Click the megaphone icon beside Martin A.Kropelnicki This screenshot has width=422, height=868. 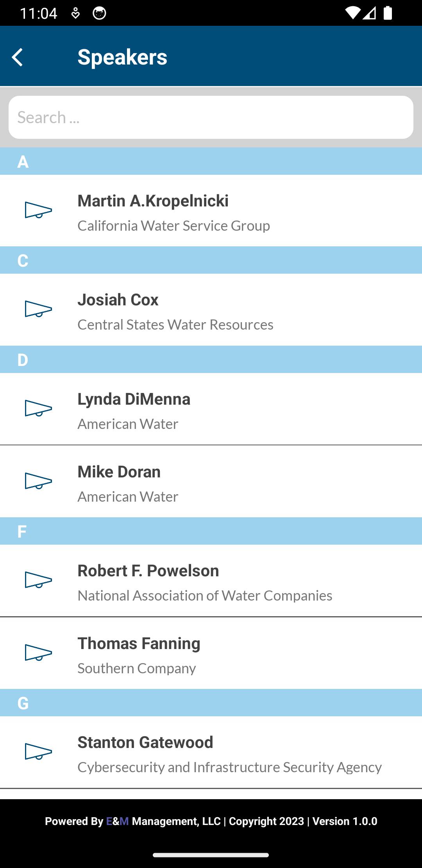38,210
